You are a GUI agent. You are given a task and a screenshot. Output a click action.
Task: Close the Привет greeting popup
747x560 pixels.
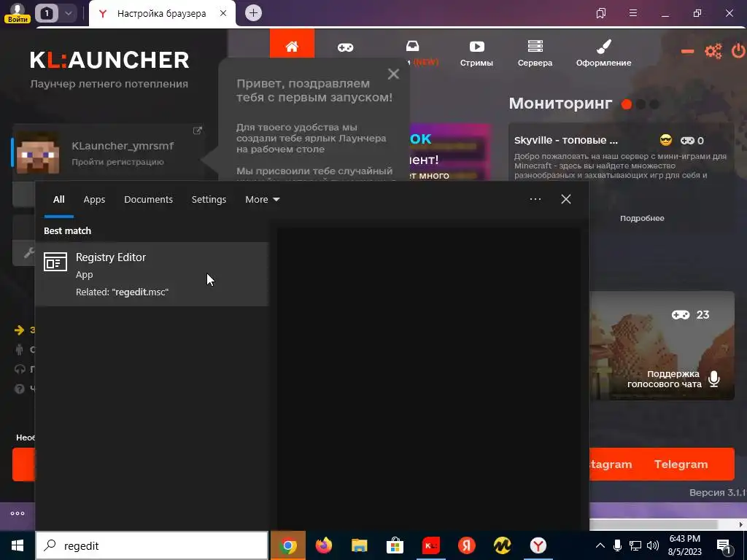click(x=393, y=74)
